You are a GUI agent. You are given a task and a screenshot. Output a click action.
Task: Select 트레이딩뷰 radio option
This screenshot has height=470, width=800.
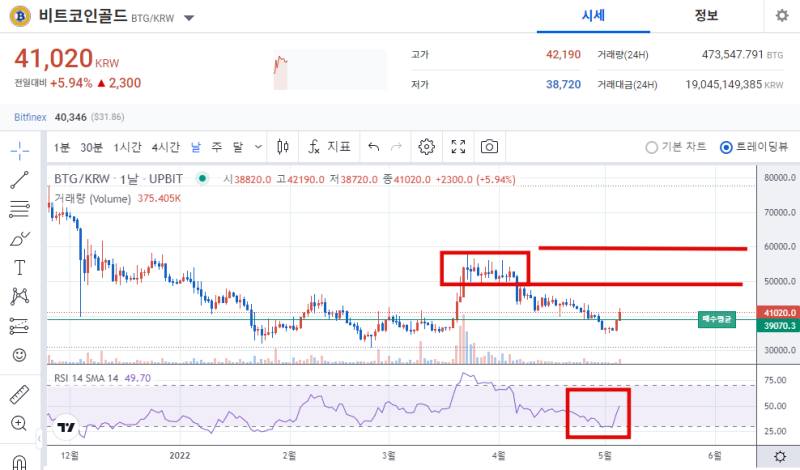[x=754, y=147]
